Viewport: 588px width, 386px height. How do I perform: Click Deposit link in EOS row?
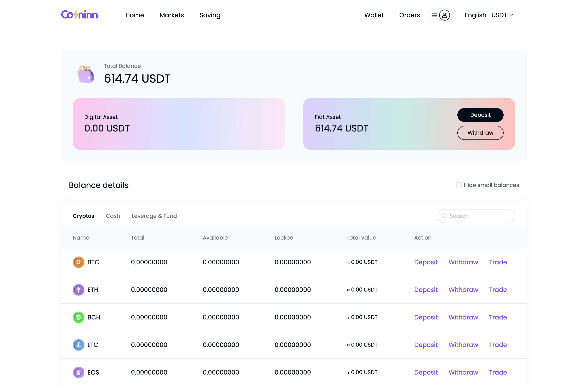[426, 372]
